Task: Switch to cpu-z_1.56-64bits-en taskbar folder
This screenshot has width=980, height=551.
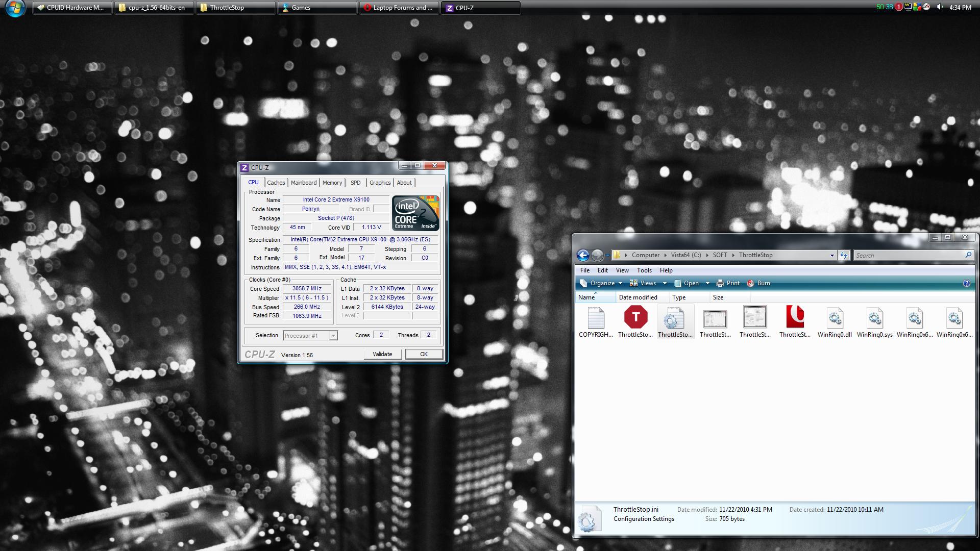Action: [154, 8]
